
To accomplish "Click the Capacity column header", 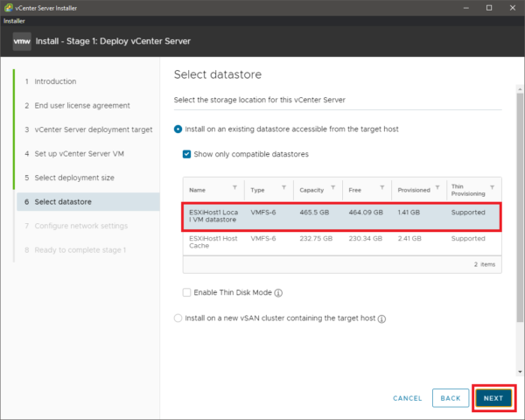I will 311,190.
